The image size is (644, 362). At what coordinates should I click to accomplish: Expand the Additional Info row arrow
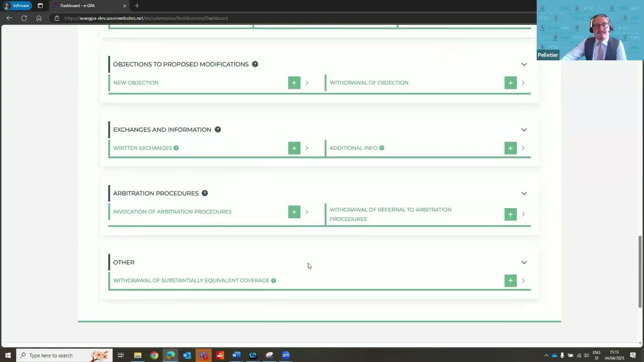(x=523, y=148)
